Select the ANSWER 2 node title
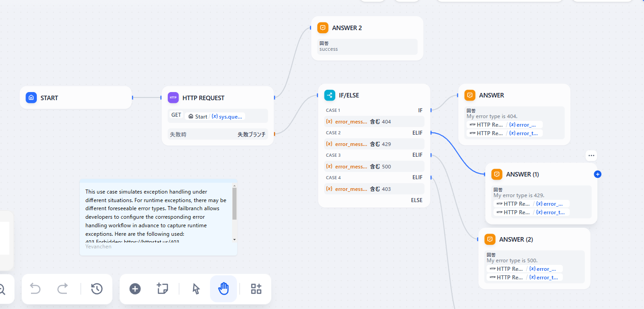Image resolution: width=644 pixels, height=309 pixels. tap(347, 28)
